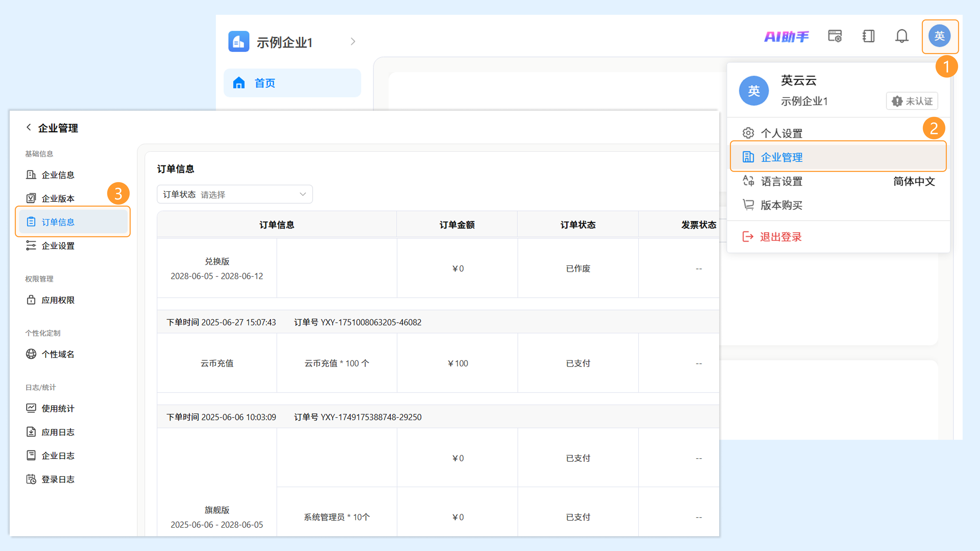This screenshot has height=551, width=980.
Task: Click 简体中文 language value
Action: 914,181
